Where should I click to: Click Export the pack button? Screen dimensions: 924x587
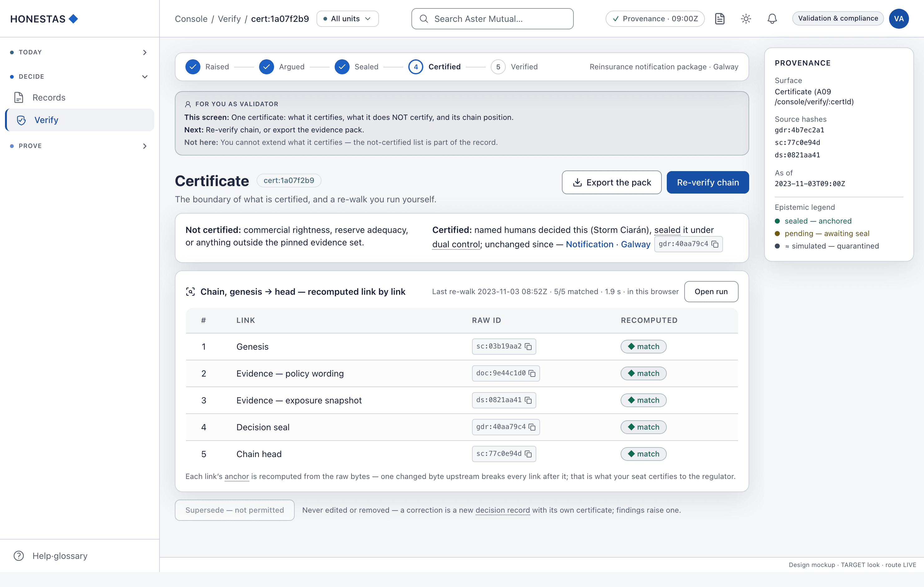pyautogui.click(x=612, y=182)
